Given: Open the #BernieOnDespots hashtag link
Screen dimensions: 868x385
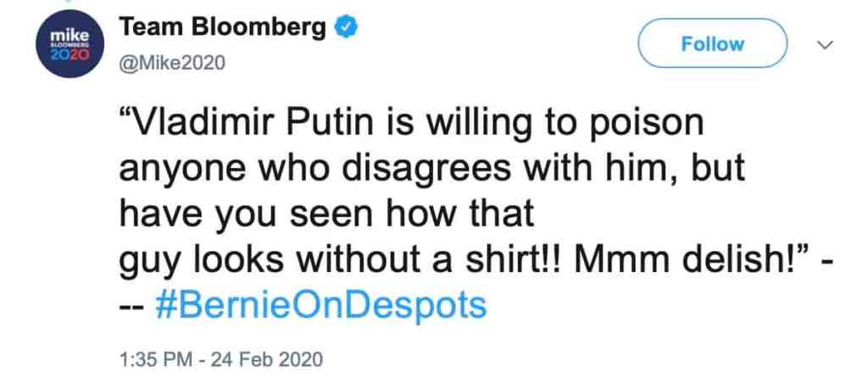Looking at the screenshot, I should point(322,304).
